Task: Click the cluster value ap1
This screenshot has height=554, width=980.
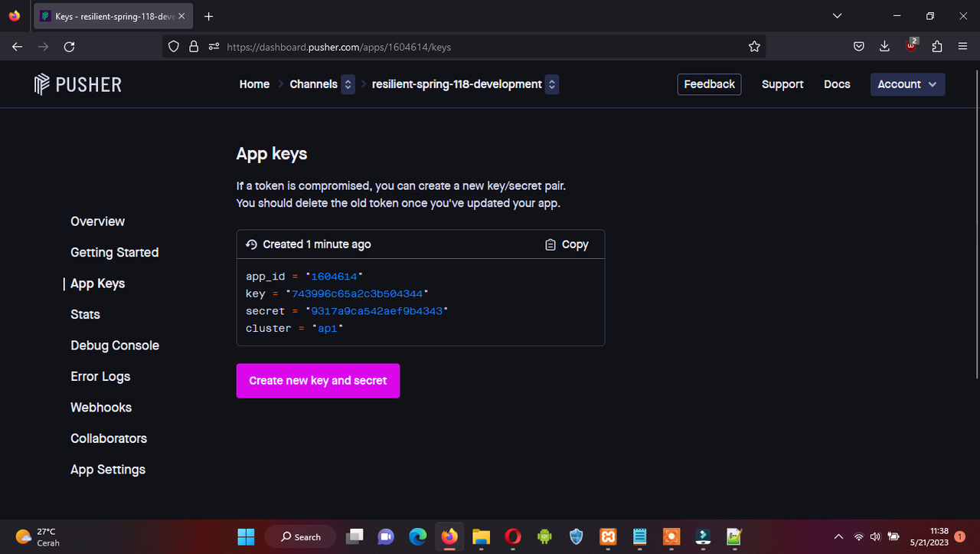Action: 328,328
